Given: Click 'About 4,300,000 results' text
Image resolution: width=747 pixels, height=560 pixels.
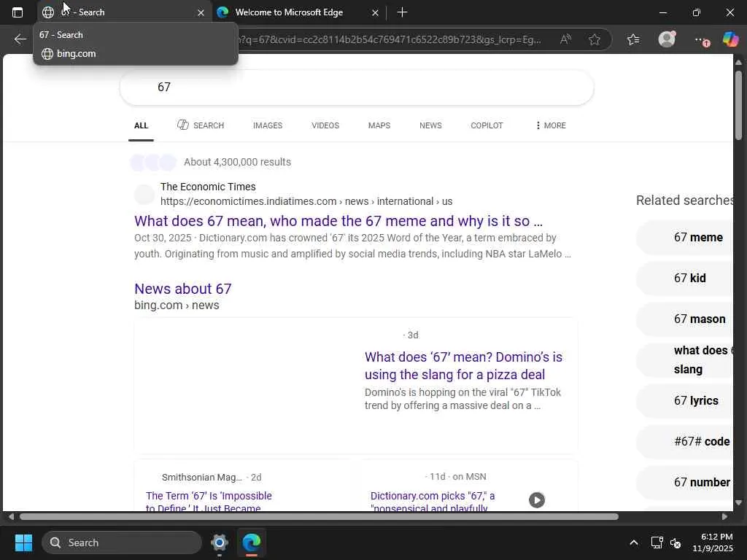Looking at the screenshot, I should click(237, 162).
